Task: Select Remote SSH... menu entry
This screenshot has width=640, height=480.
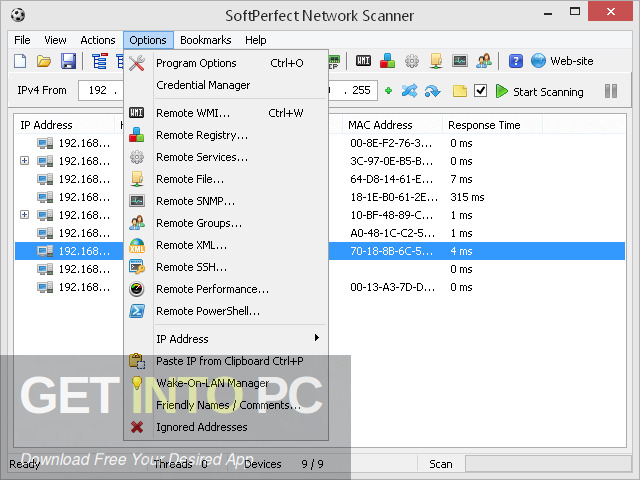Action: pos(226,267)
